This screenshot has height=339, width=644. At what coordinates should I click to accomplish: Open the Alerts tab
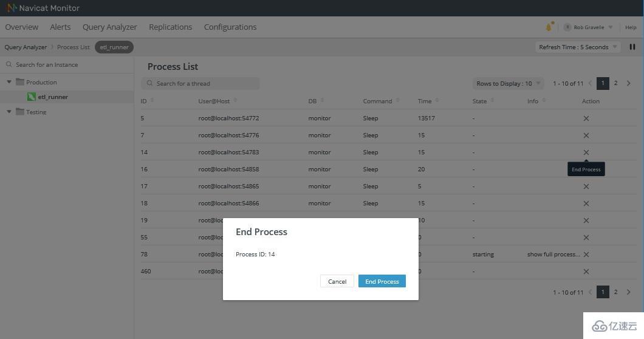pyautogui.click(x=60, y=27)
